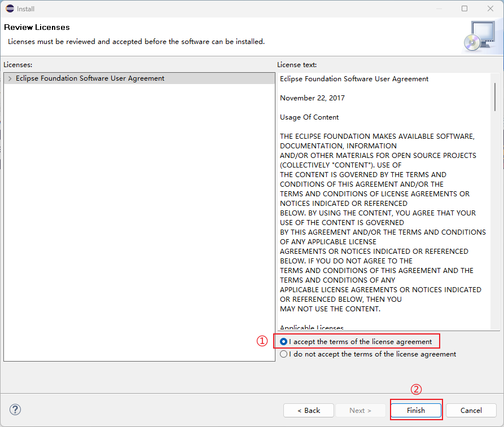Image resolution: width=504 pixels, height=427 pixels.
Task: Click the 'Review Licenses' heading
Action: pyautogui.click(x=37, y=27)
